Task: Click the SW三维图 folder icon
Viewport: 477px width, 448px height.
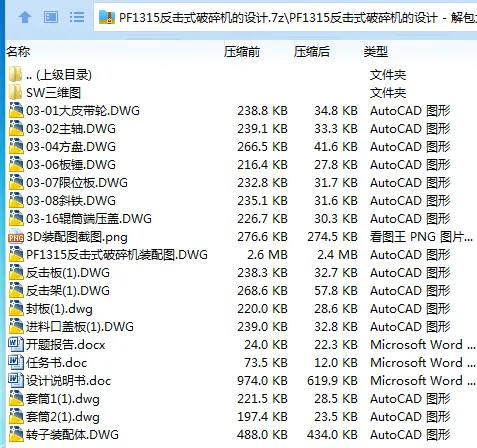Action: (x=16, y=92)
